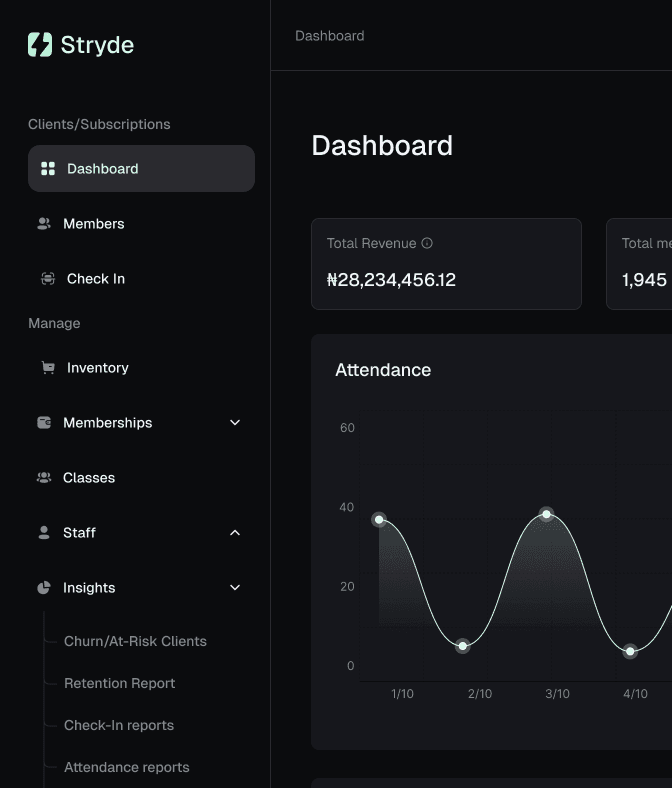Click the Insights menu label

click(89, 587)
